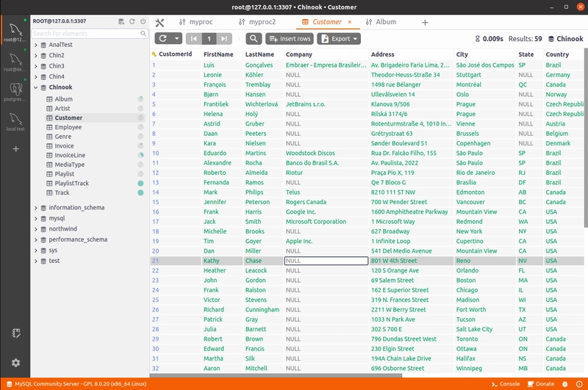Click vertical scrollbar of results table
The height and width of the screenshot is (390, 588).
pos(586,139)
